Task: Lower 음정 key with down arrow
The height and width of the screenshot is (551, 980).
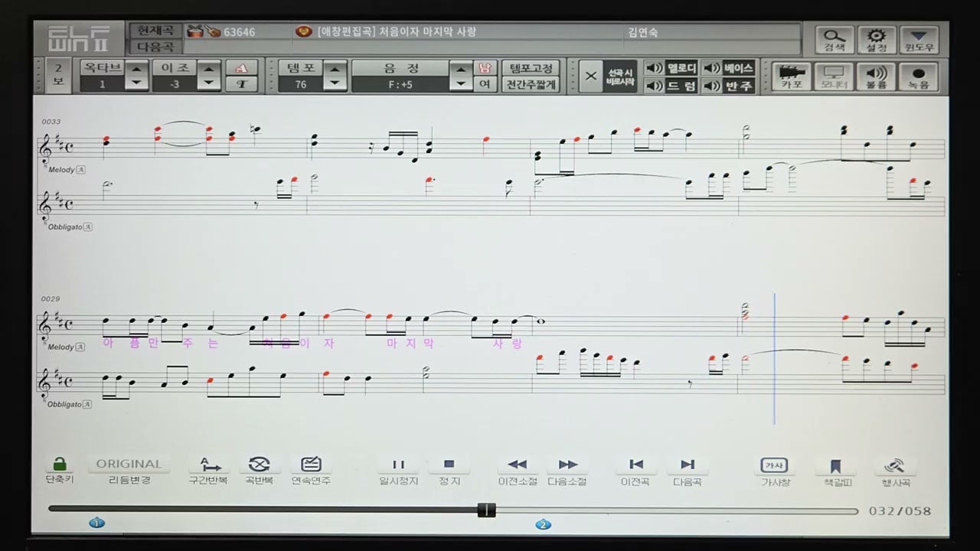Action: (460, 83)
